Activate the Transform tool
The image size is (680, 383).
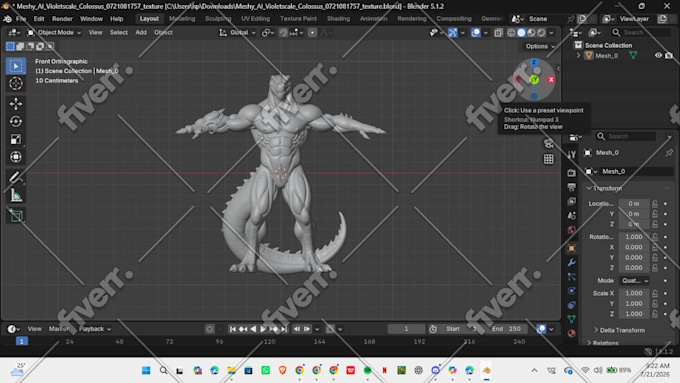[x=16, y=157]
